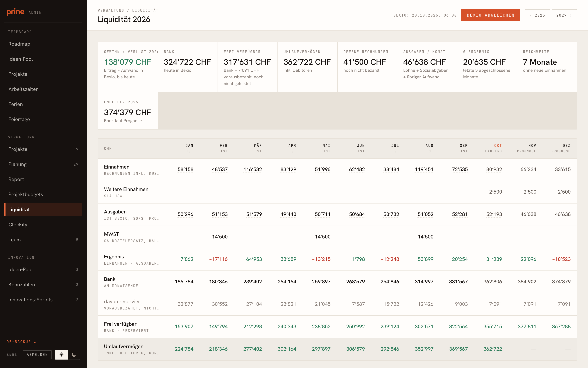Click Ausgaben Okt value 52'193
The width and height of the screenshot is (588, 368).
point(494,214)
